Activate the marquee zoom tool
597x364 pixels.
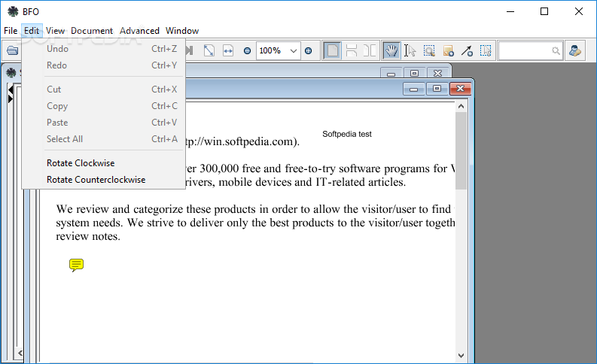429,50
